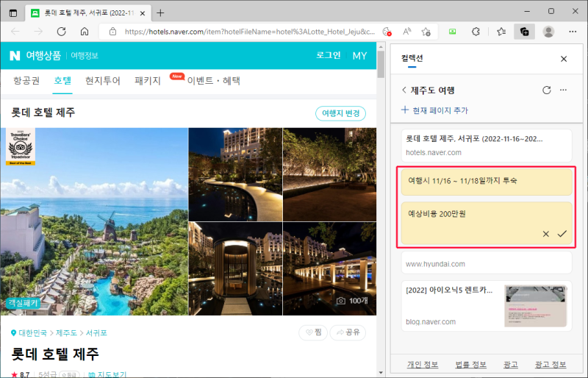Click the 여행지 변경 button
The width and height of the screenshot is (588, 378).
[341, 113]
